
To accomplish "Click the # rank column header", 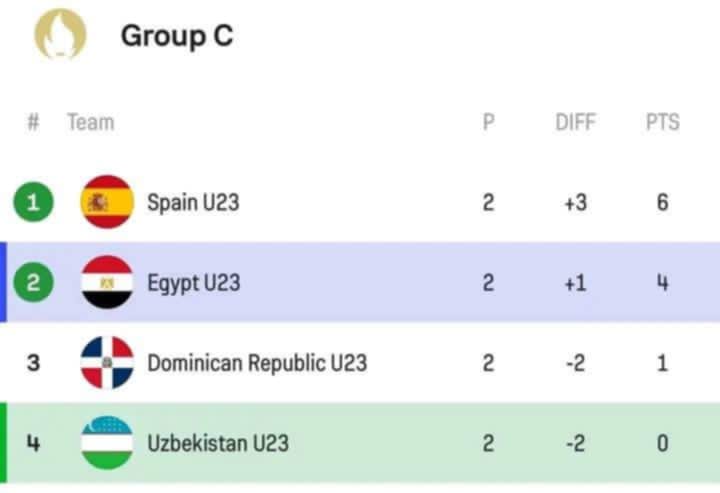I will click(x=33, y=123).
